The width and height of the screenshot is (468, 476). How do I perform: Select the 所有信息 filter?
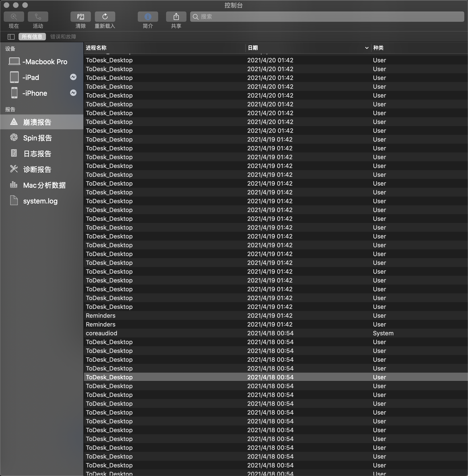(x=32, y=37)
